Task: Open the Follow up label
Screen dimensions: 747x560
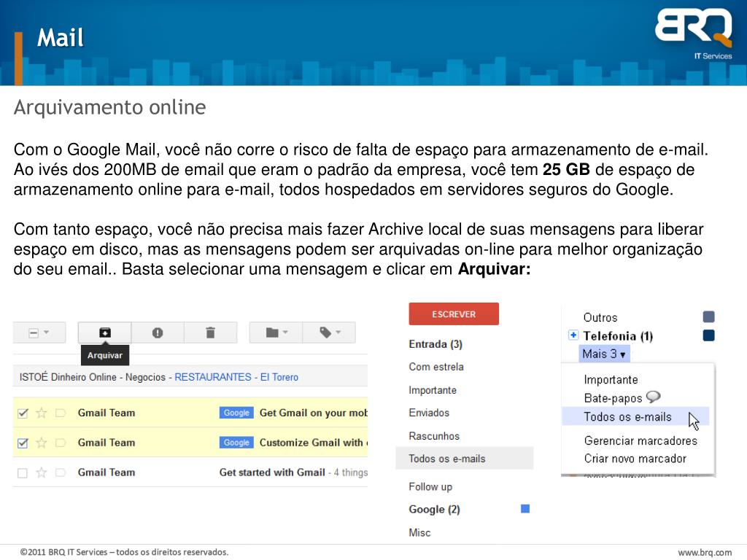Action: pyautogui.click(x=430, y=486)
